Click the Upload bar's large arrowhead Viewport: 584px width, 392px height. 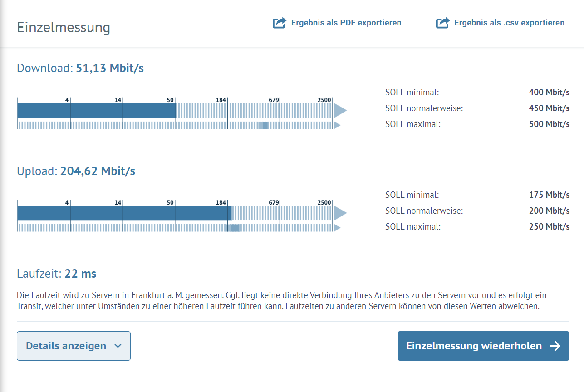340,213
